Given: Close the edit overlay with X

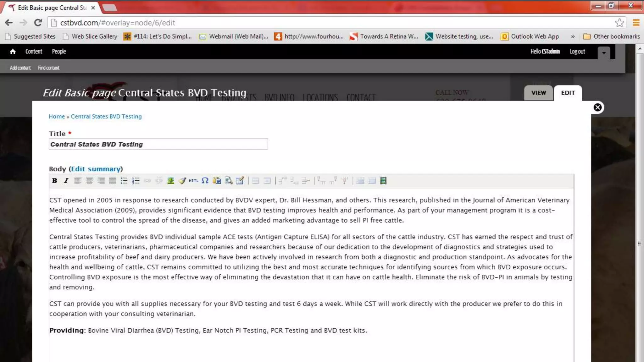Looking at the screenshot, I should click(x=597, y=107).
